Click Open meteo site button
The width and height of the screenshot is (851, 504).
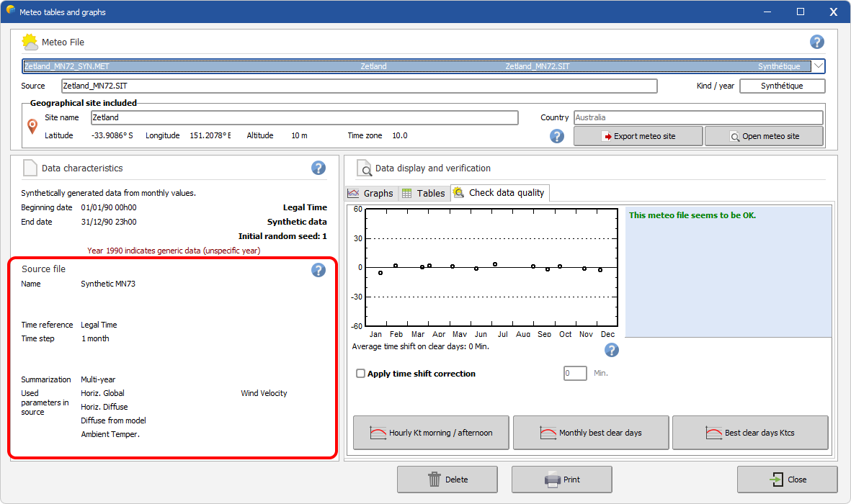point(765,136)
